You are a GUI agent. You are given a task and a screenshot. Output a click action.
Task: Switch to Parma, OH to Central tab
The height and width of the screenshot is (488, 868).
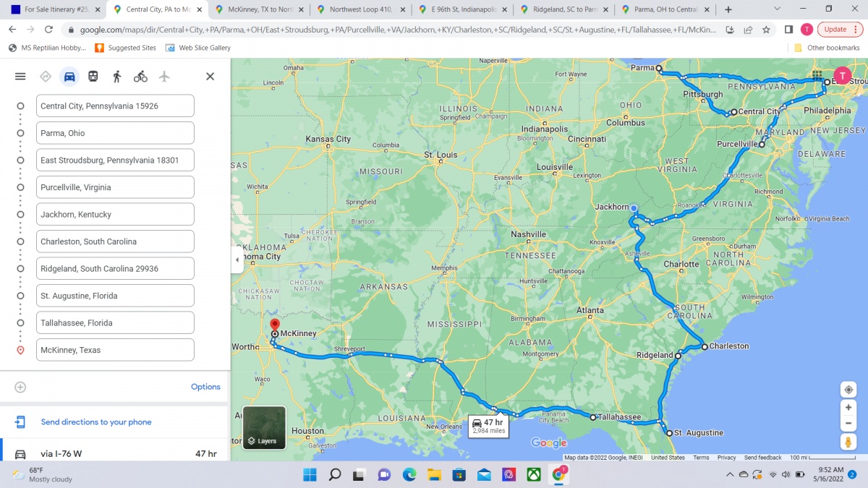666,9
